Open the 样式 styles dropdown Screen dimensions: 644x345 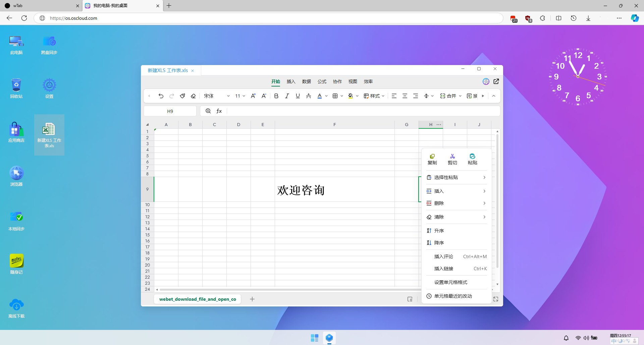click(374, 96)
